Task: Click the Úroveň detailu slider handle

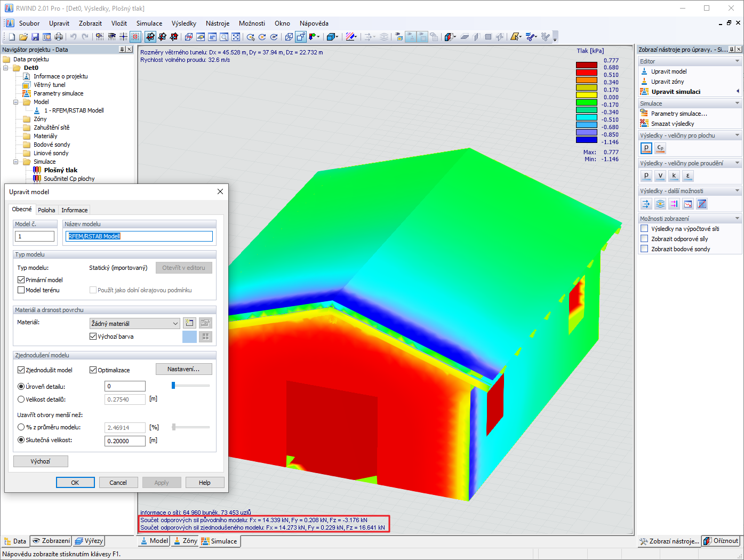Action: [173, 385]
